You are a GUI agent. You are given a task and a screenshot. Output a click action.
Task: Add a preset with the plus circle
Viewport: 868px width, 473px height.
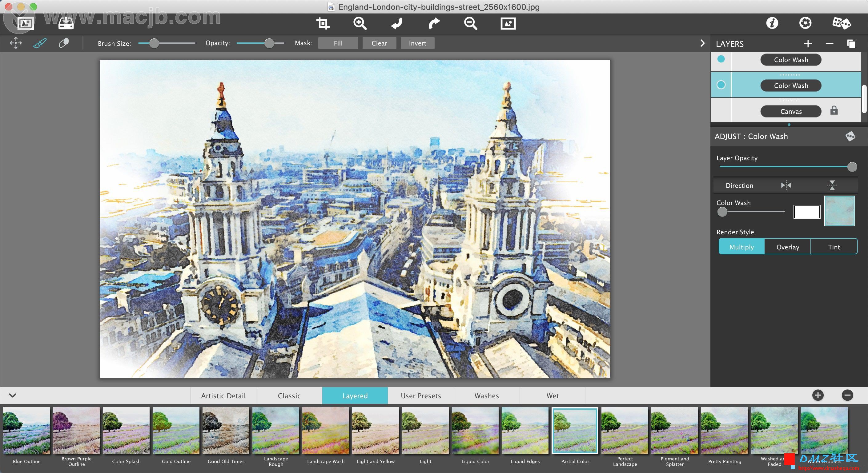(x=818, y=395)
